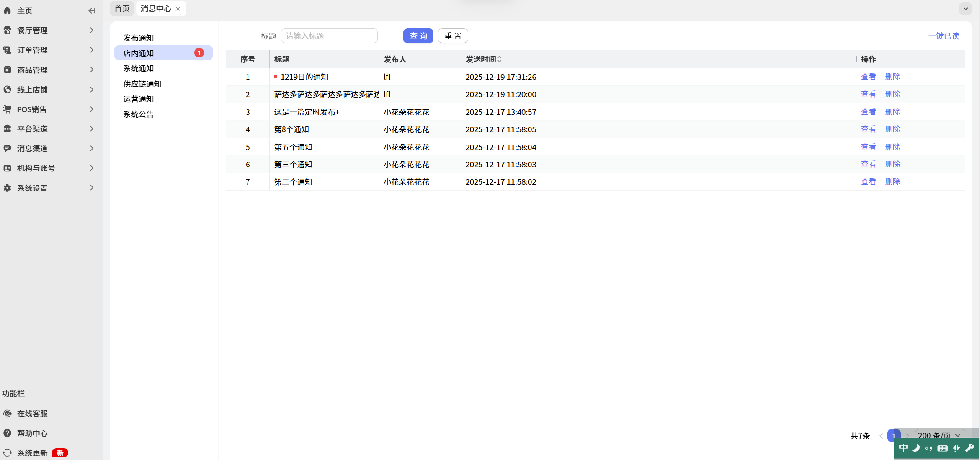Click the 系统更新 refresh icon
This screenshot has width=980, height=460.
(7, 453)
